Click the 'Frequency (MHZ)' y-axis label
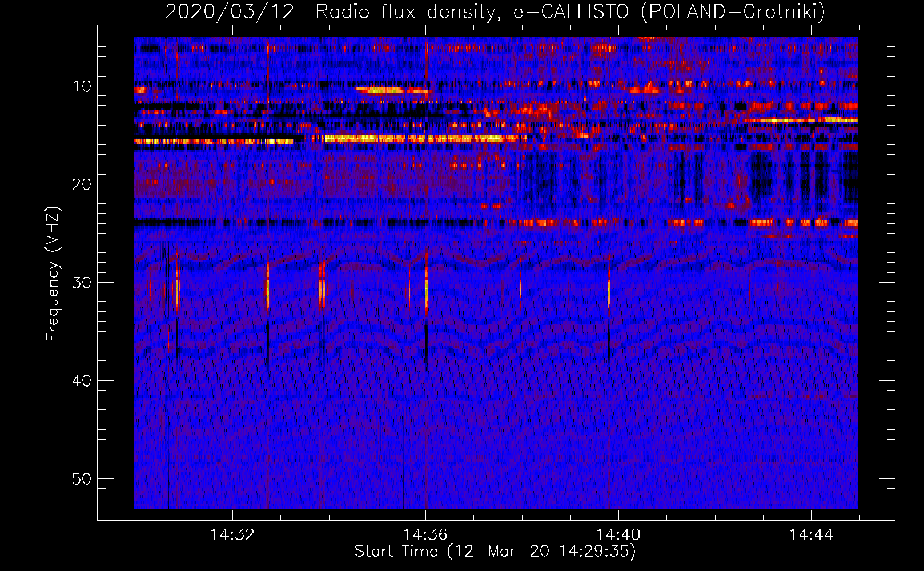The width and height of the screenshot is (924, 571). (x=53, y=274)
